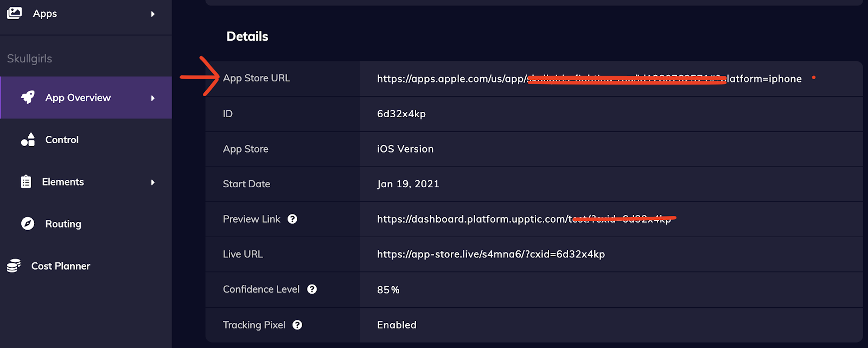Image resolution: width=868 pixels, height=348 pixels.
Task: Click the Routing compass icon
Action: [x=28, y=224]
